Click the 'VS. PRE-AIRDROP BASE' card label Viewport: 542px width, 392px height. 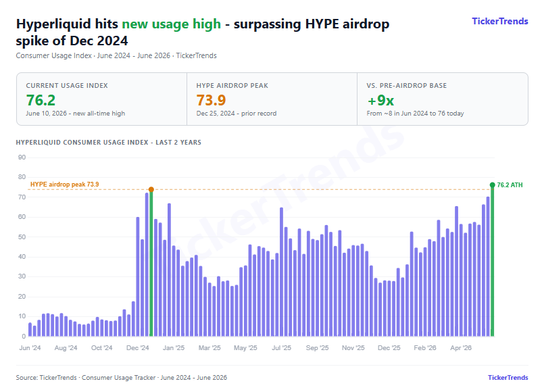(407, 85)
